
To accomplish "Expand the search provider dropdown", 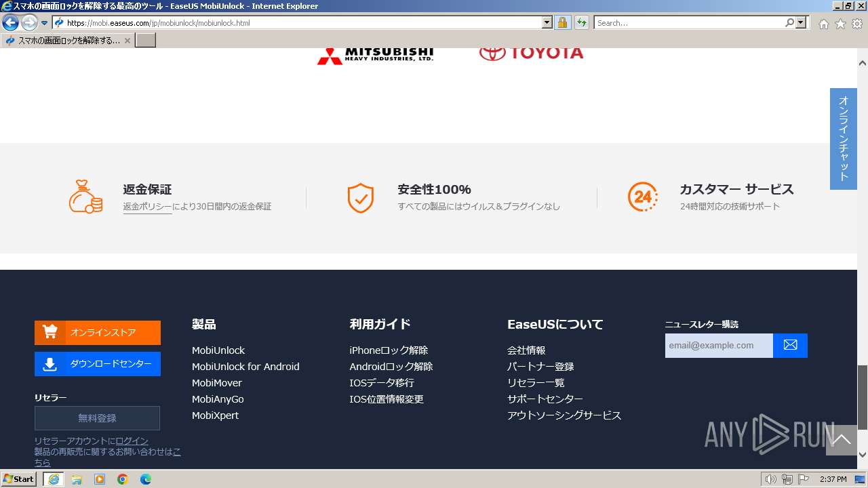I will tap(802, 23).
